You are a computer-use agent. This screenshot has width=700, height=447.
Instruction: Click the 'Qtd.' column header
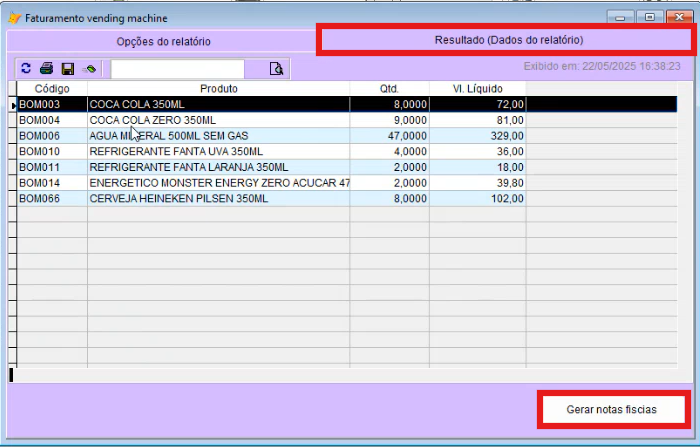[x=389, y=89]
